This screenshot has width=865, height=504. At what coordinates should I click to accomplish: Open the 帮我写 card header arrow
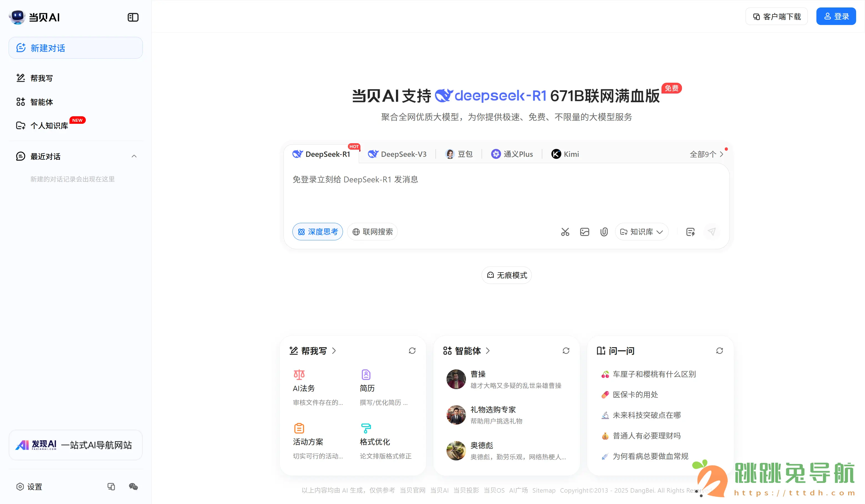point(334,351)
